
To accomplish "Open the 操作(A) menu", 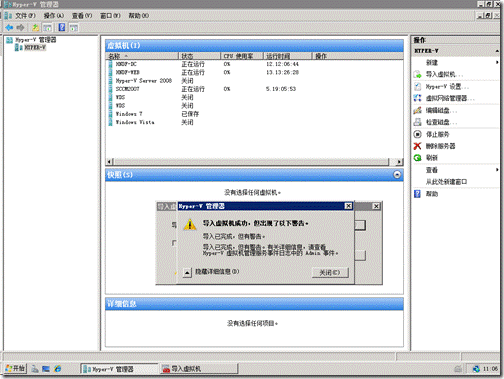I will [x=54, y=16].
